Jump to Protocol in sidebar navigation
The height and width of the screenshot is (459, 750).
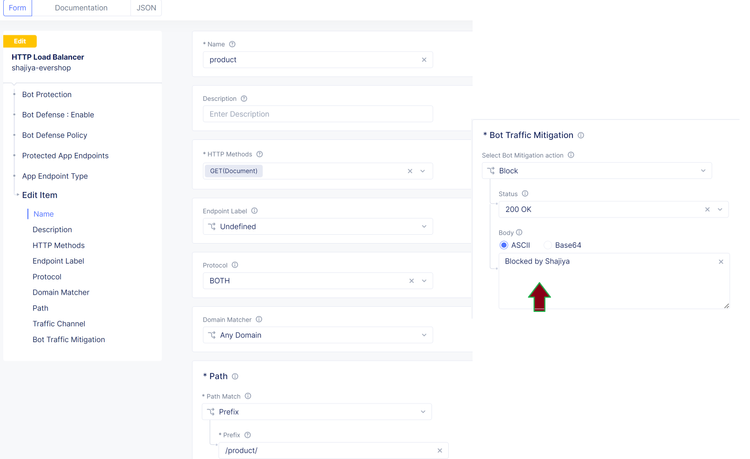pos(47,277)
